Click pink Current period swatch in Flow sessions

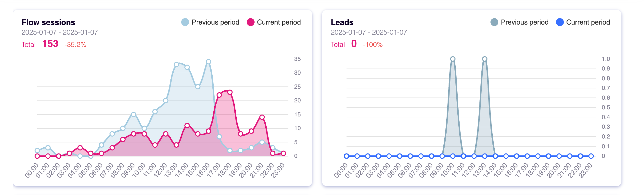250,22
